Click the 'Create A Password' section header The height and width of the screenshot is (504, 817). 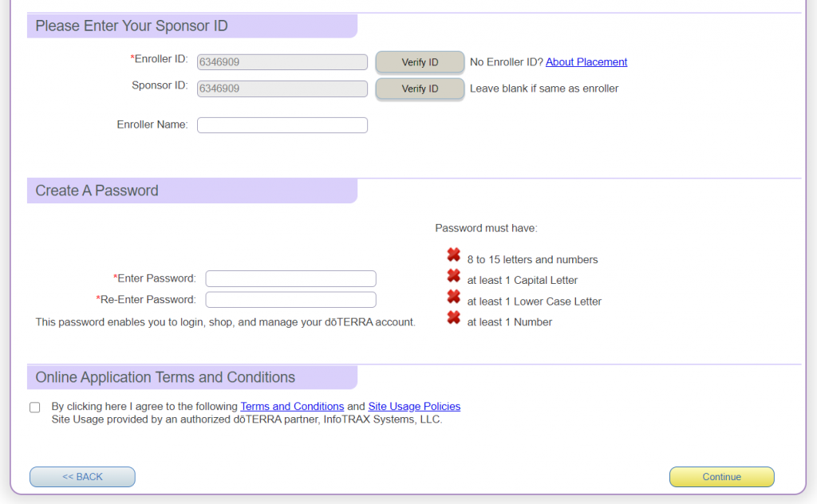pyautogui.click(x=97, y=191)
